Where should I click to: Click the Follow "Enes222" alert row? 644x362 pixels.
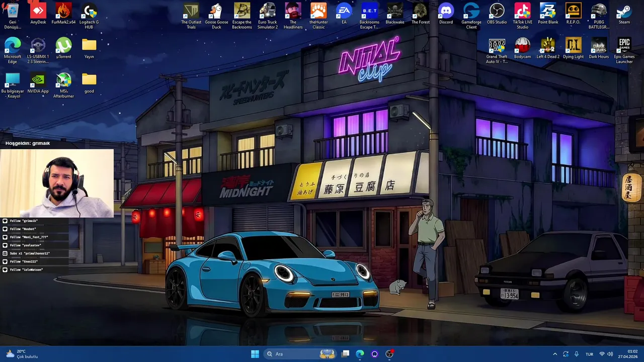[x=33, y=261]
